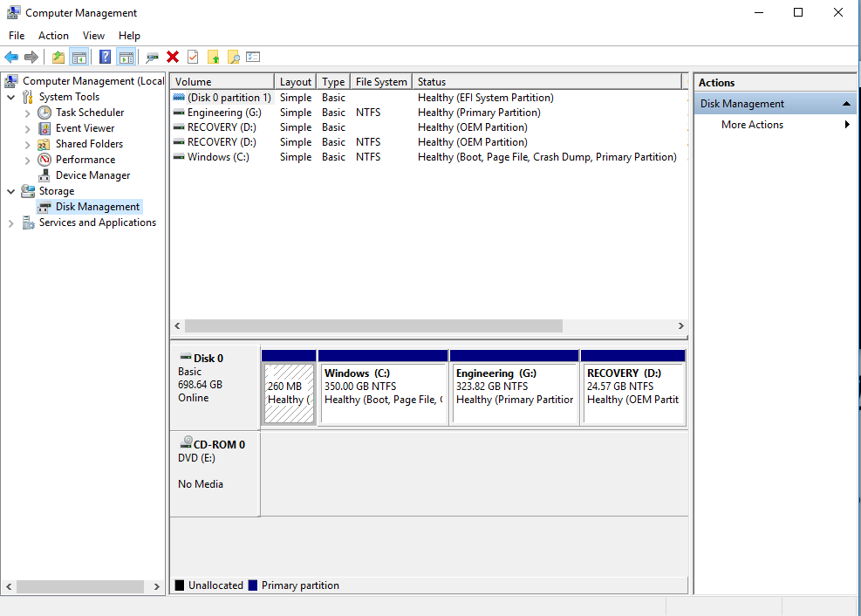Image resolution: width=861 pixels, height=616 pixels.
Task: Expand the More Actions submenu arrow
Action: (845, 124)
